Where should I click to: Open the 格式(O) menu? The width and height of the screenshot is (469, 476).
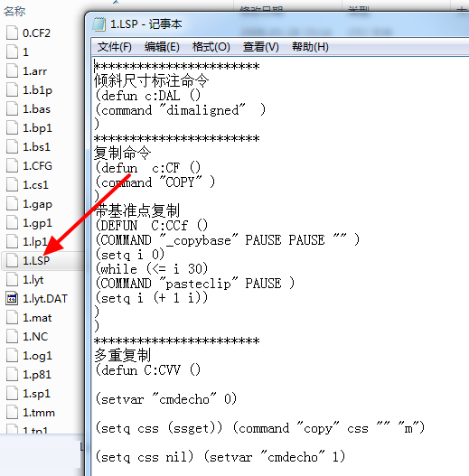click(x=211, y=47)
